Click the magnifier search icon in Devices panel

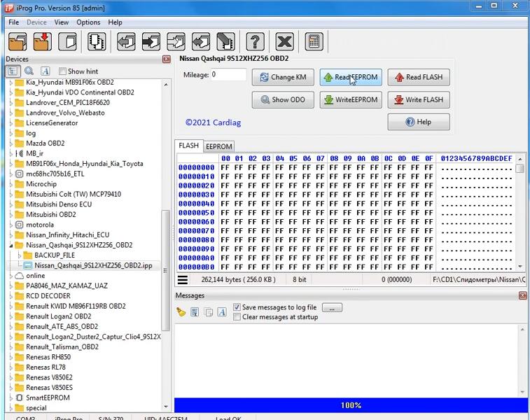pyautogui.click(x=29, y=71)
